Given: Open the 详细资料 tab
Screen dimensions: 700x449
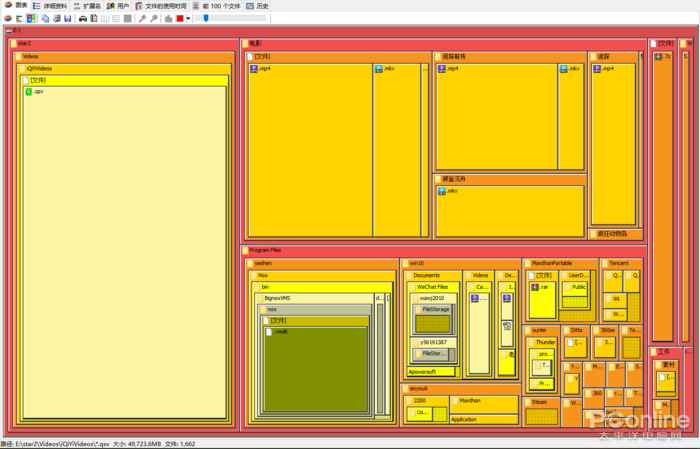Looking at the screenshot, I should (50, 5).
